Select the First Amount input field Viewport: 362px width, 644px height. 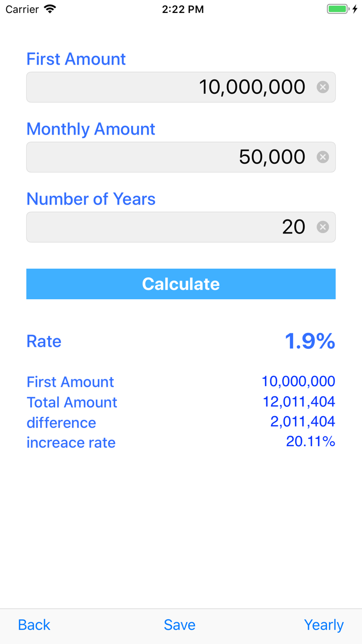point(181,87)
